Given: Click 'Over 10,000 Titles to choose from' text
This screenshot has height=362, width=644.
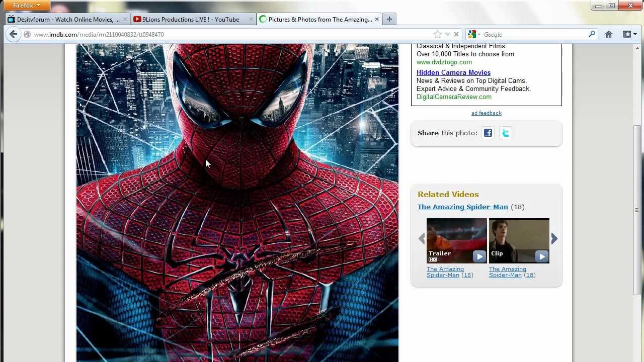Looking at the screenshot, I should tap(465, 54).
